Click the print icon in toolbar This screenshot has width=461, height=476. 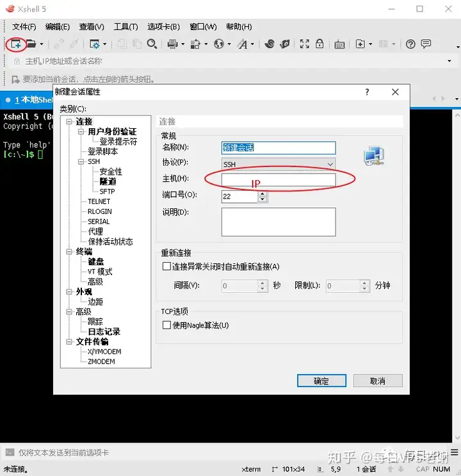[172, 44]
